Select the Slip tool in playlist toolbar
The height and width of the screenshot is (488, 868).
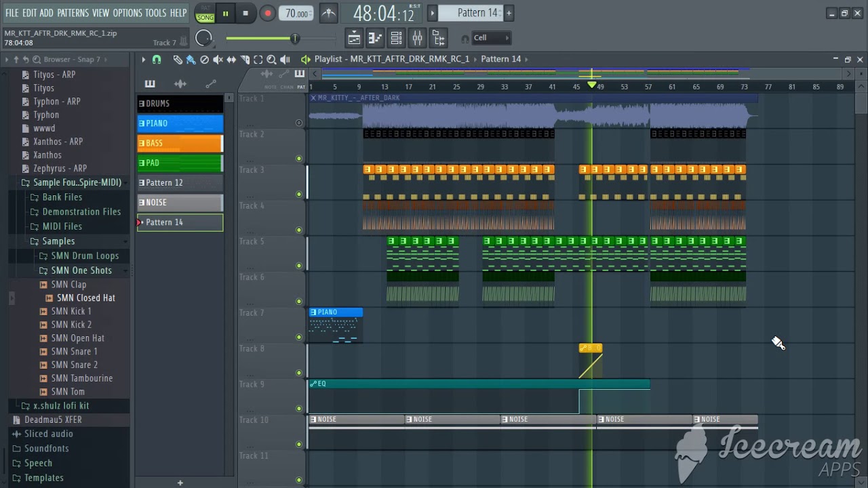pyautogui.click(x=231, y=60)
